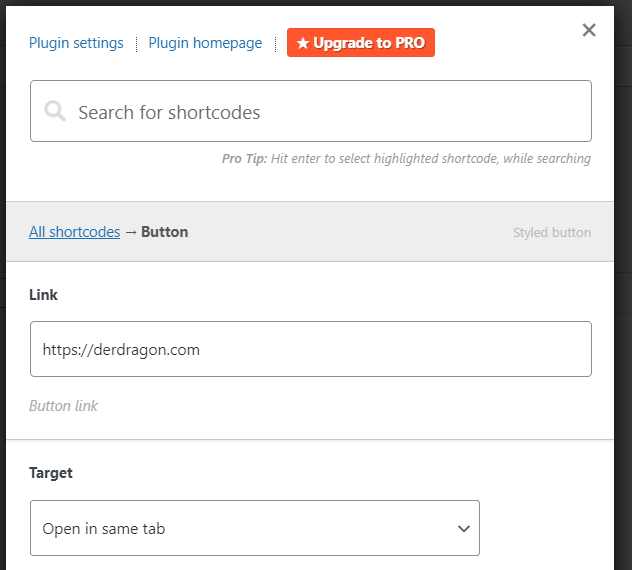The image size is (632, 570).
Task: Select the "Open in same tab" value text
Action: click(x=104, y=528)
